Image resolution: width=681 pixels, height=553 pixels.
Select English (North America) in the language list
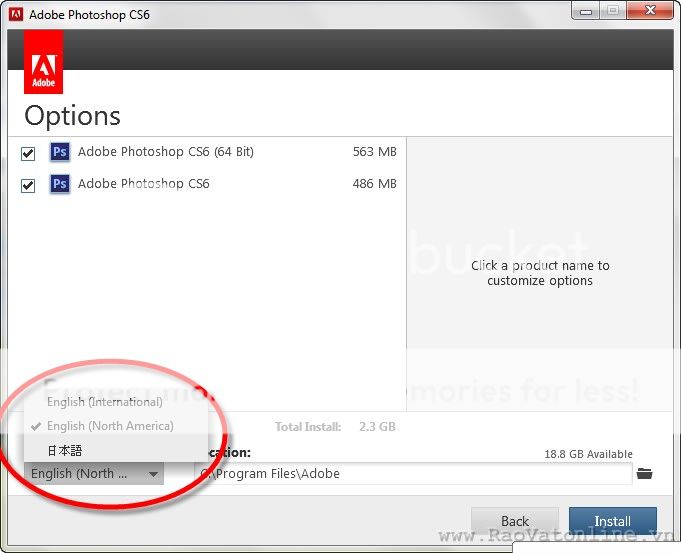pyautogui.click(x=110, y=426)
